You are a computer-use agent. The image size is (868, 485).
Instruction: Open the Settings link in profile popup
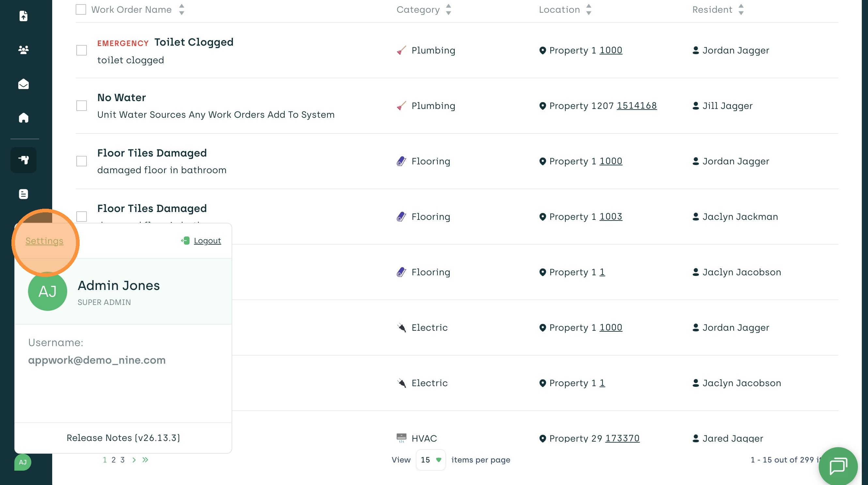[x=44, y=241]
